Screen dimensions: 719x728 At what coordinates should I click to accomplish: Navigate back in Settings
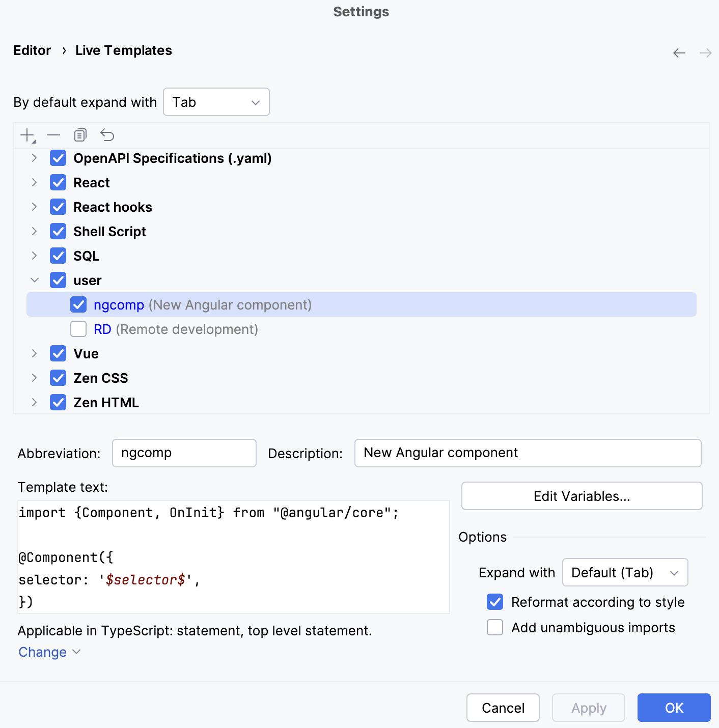[679, 52]
